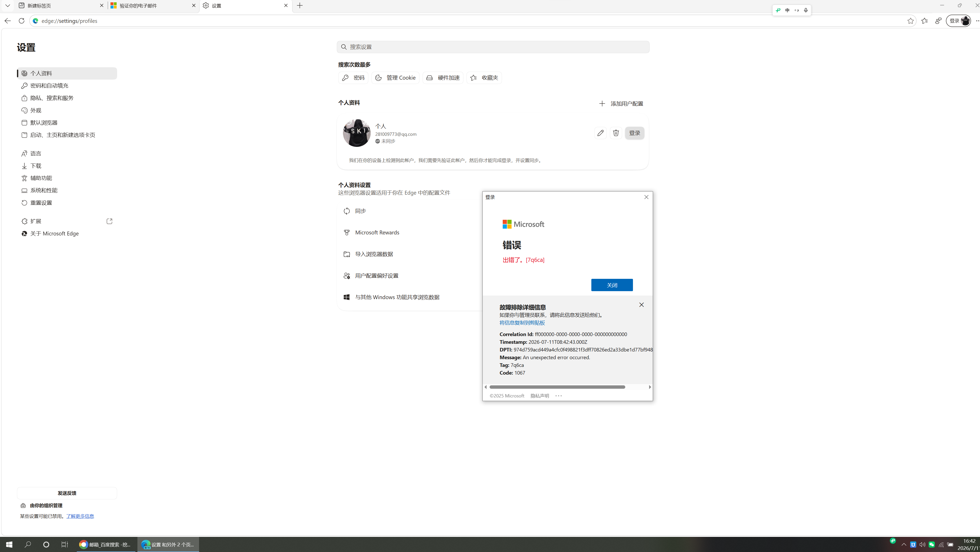This screenshot has height=552, width=980.
Task: Select 密码和自动填充 in settings sidebar
Action: point(67,85)
